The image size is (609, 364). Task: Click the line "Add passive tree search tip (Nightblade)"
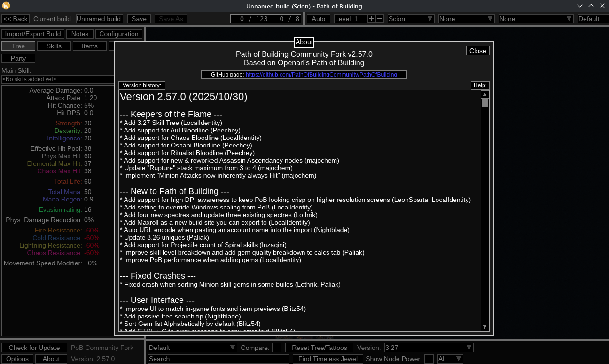tap(180, 316)
